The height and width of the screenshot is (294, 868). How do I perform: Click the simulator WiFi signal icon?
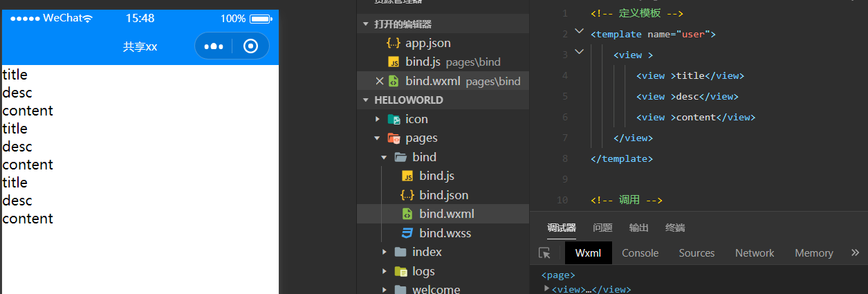[88, 19]
